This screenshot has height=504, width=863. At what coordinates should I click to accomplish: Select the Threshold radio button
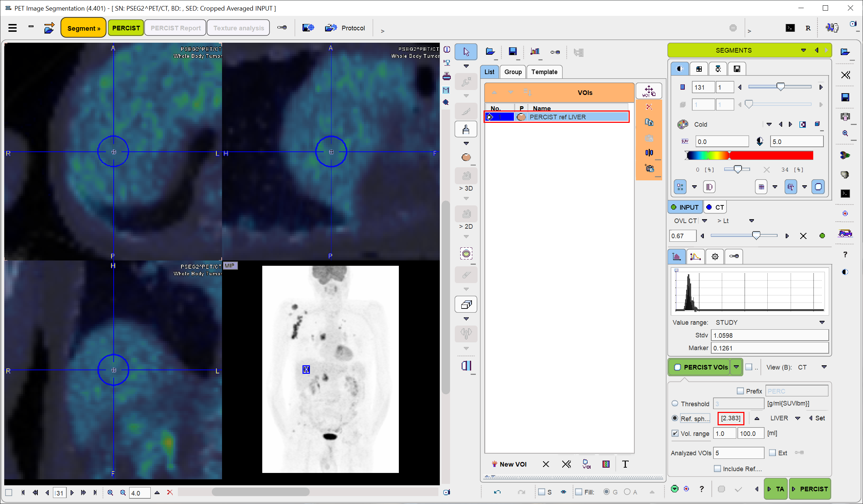point(675,403)
